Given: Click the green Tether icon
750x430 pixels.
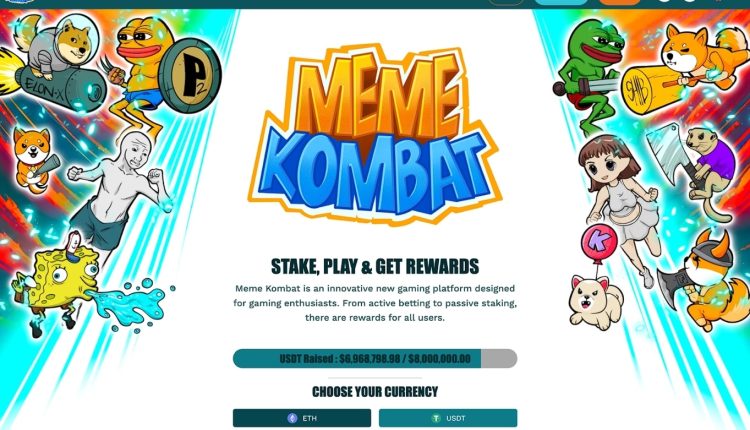Looking at the screenshot, I should pyautogui.click(x=436, y=418).
